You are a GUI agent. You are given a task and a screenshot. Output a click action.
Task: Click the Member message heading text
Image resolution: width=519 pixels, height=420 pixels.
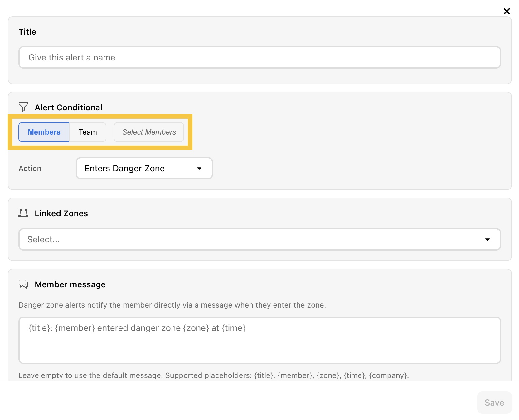70,284
